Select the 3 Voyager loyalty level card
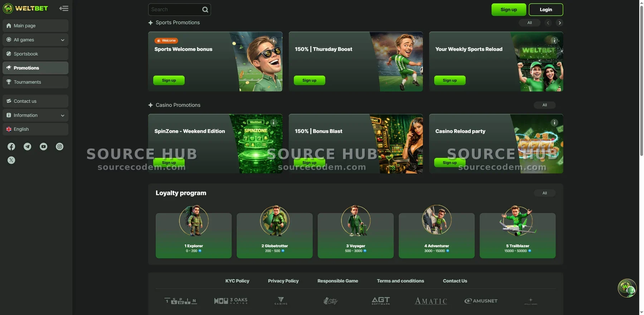 pyautogui.click(x=355, y=235)
